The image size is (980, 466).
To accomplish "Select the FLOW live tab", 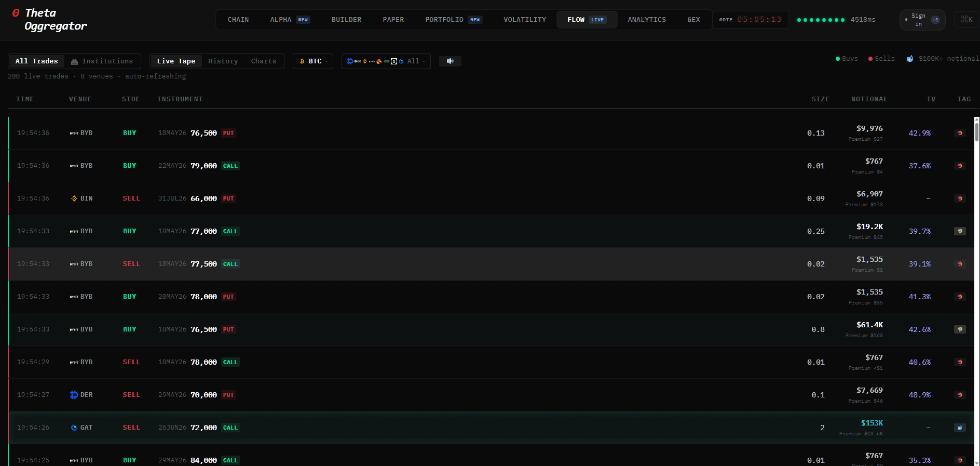I will point(587,20).
